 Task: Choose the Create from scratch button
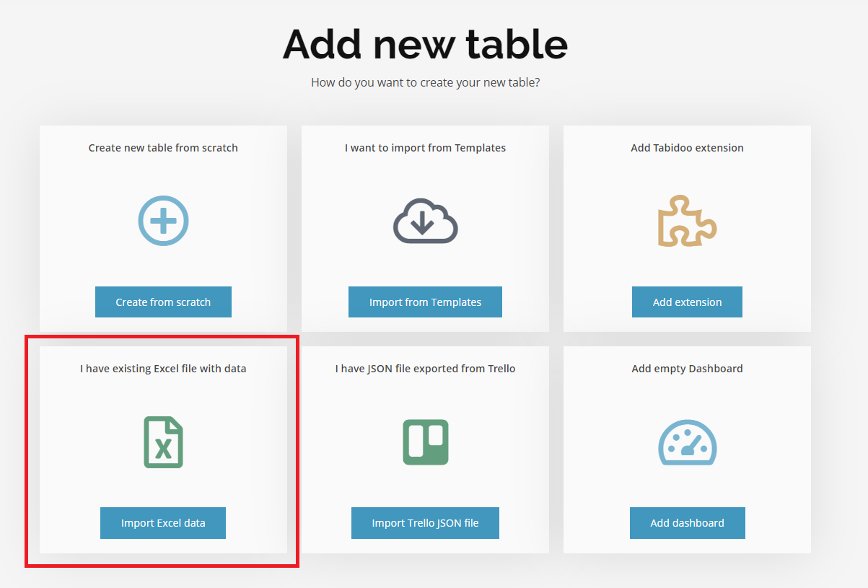[x=163, y=302]
